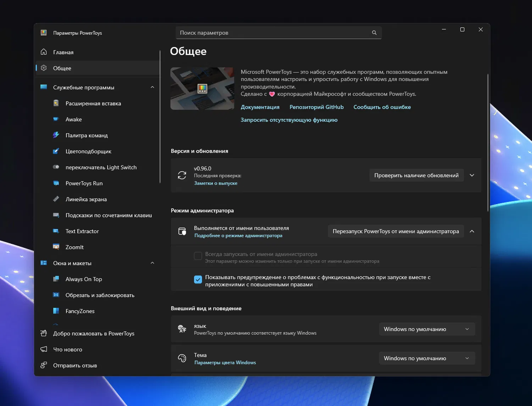Click the Добро пожаловать в PowerToys icon
This screenshot has width=532, height=406.
tap(44, 333)
